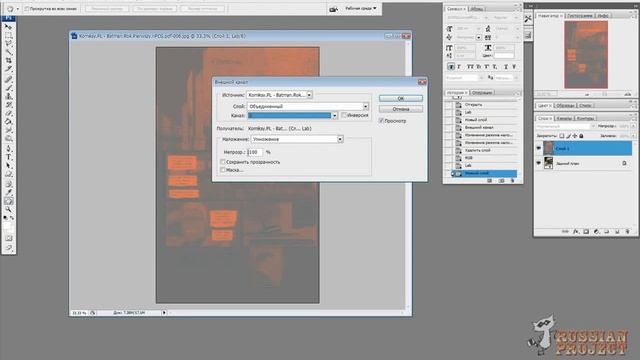Select the Lasso tool
The height and width of the screenshot is (360, 640).
[x=8, y=44]
